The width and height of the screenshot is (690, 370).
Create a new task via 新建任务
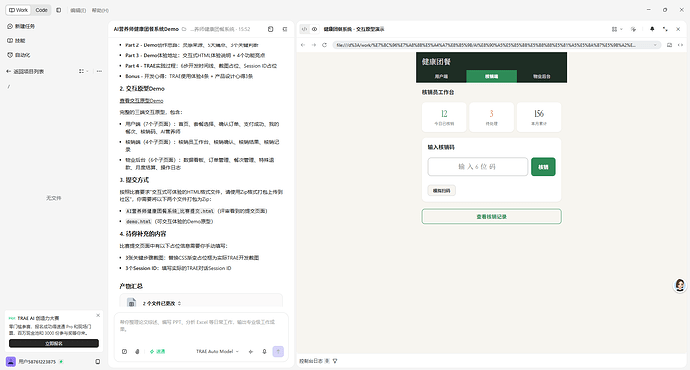pos(21,26)
